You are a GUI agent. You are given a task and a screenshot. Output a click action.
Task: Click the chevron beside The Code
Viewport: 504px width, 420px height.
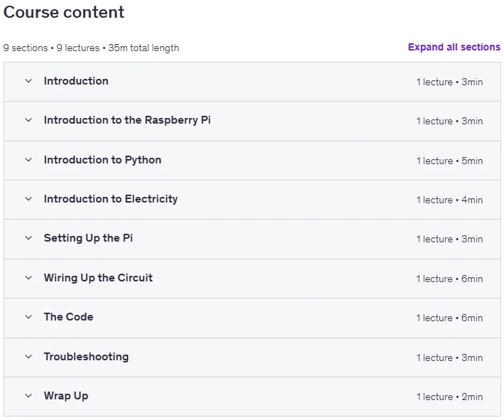pos(28,317)
